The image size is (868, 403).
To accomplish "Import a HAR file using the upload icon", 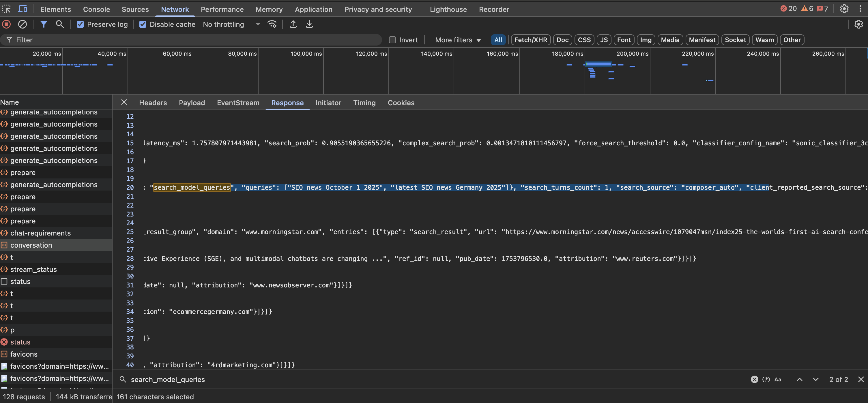I will click(x=293, y=24).
